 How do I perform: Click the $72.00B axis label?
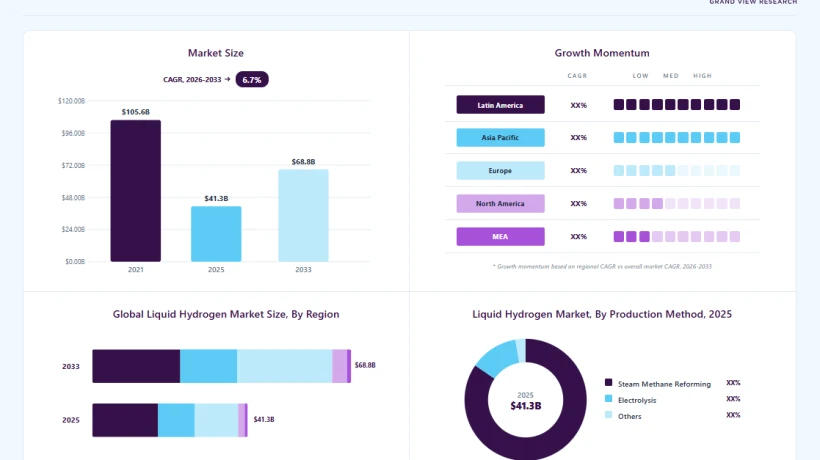(x=73, y=165)
